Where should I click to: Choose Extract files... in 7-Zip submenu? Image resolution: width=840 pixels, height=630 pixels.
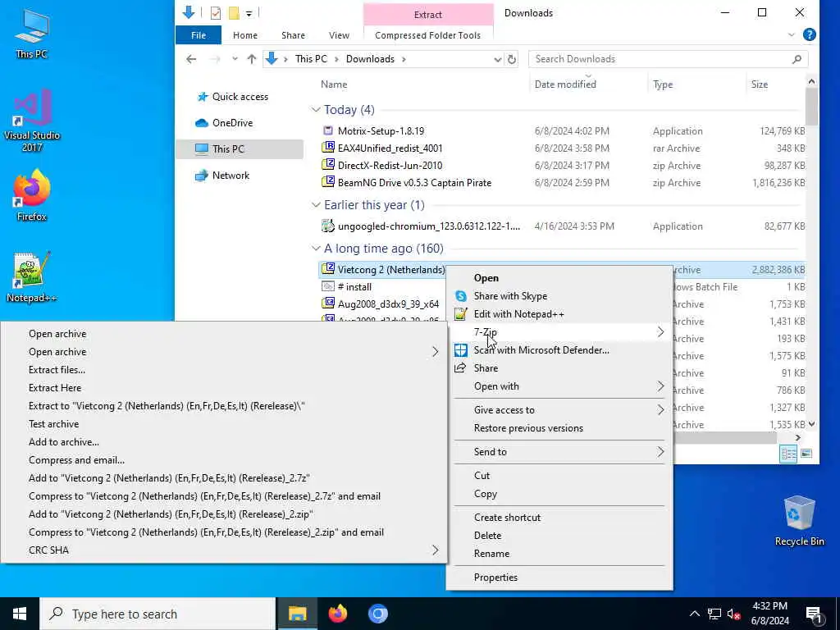click(224, 370)
